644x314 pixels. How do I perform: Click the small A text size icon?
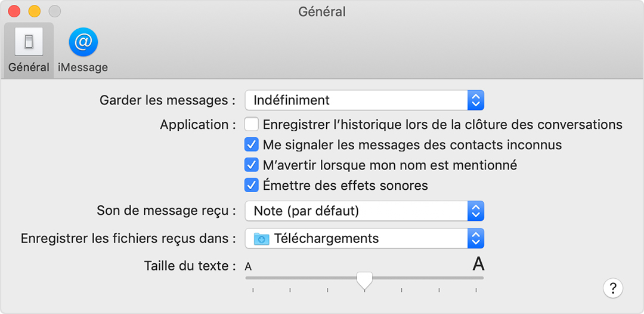coord(248,267)
